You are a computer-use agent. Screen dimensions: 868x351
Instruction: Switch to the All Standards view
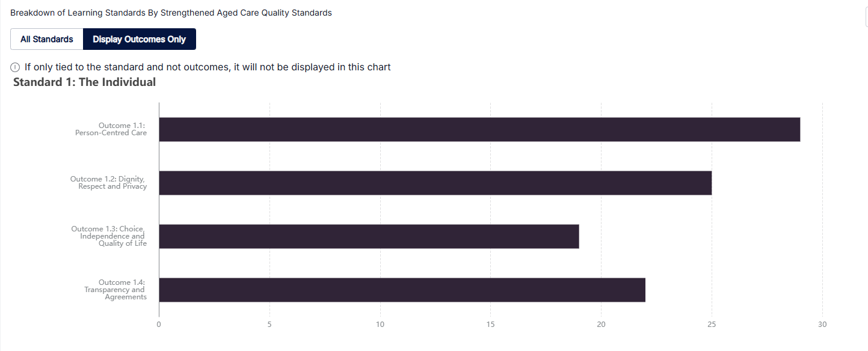click(x=47, y=39)
